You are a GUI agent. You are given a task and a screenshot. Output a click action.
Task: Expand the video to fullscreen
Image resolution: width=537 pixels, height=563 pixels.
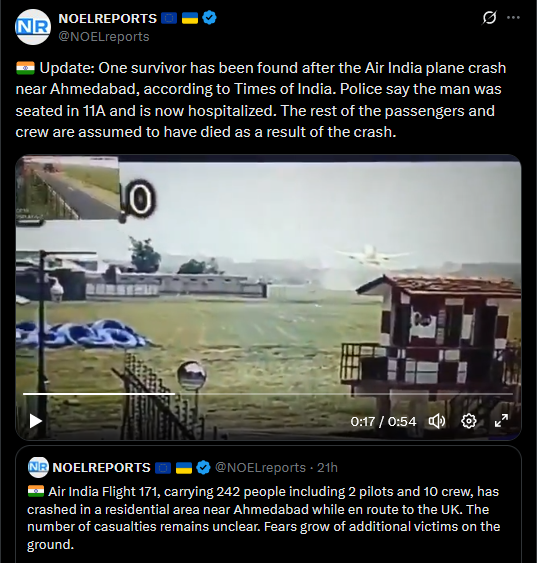(x=501, y=421)
